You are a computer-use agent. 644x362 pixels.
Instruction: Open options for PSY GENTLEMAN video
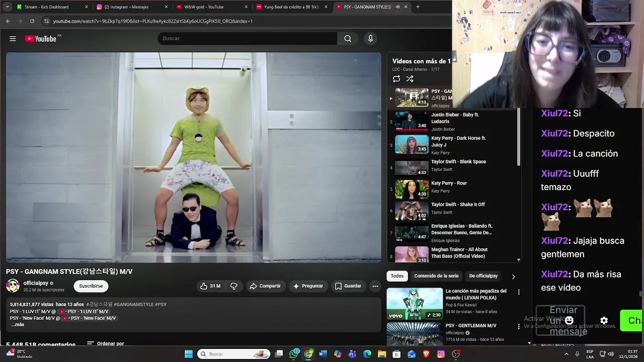pos(519,326)
